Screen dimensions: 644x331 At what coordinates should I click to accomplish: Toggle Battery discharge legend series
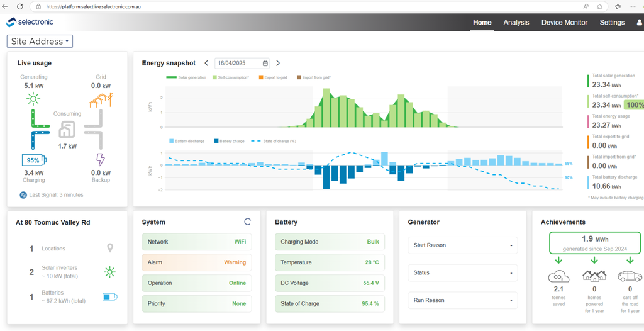point(186,141)
